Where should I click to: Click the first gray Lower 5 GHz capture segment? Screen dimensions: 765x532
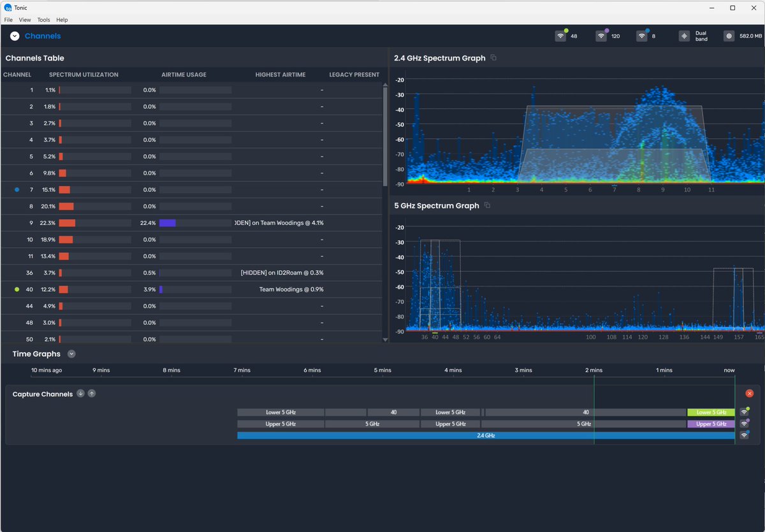[280, 412]
